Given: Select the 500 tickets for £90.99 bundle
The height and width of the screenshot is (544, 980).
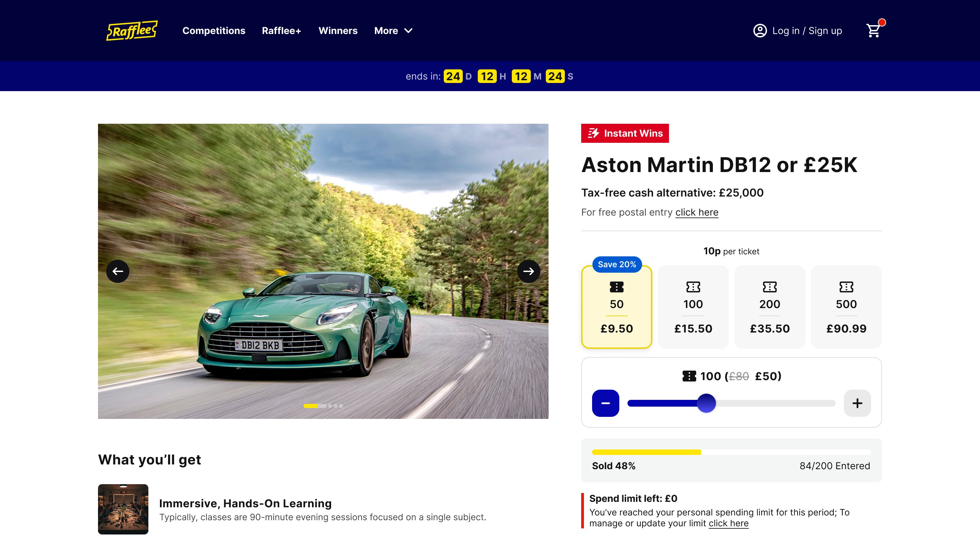Looking at the screenshot, I should 846,307.
